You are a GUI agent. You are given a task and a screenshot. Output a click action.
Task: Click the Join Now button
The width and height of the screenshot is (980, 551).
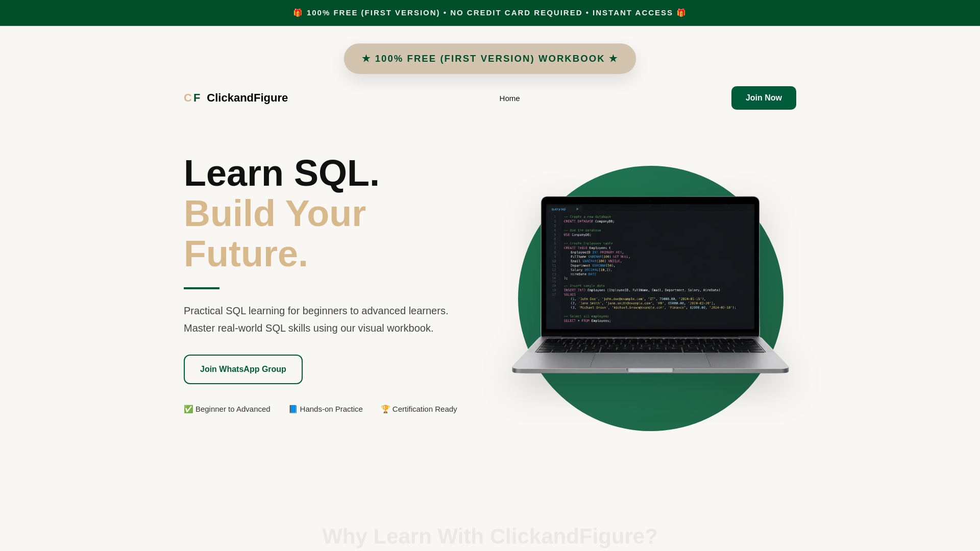pos(764,98)
